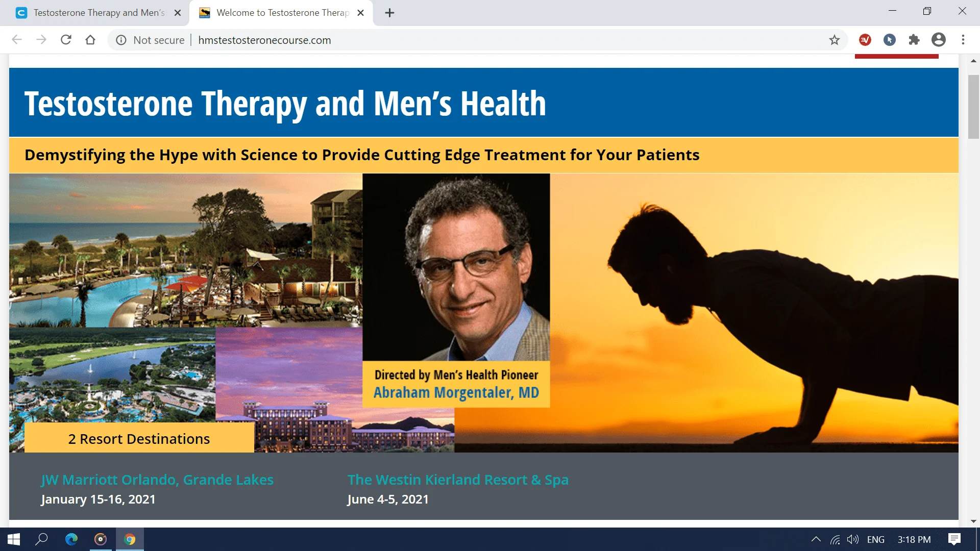Open JW Marriott Orlando, Grande Lakes link
Viewport: 980px width, 551px height.
157,480
